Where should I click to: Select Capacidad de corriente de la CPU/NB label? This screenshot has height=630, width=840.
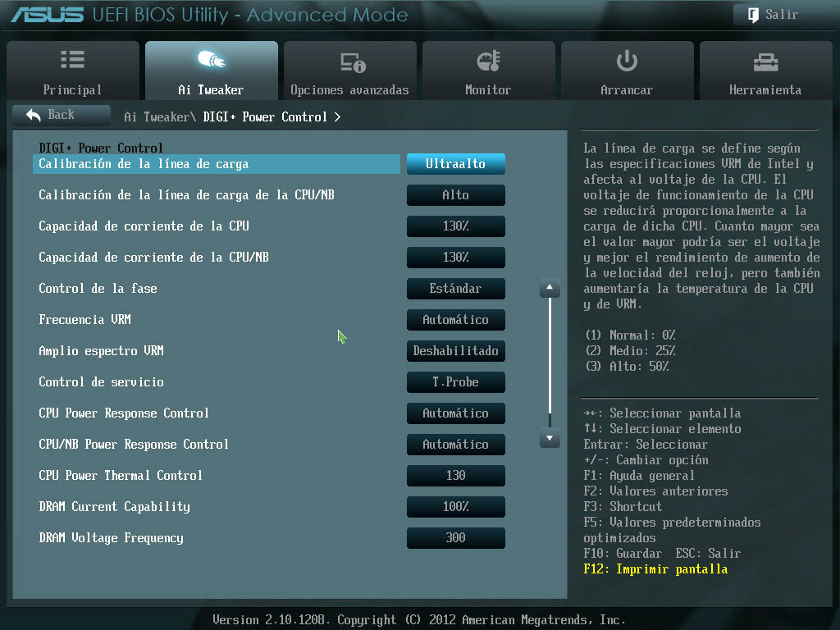click(153, 257)
